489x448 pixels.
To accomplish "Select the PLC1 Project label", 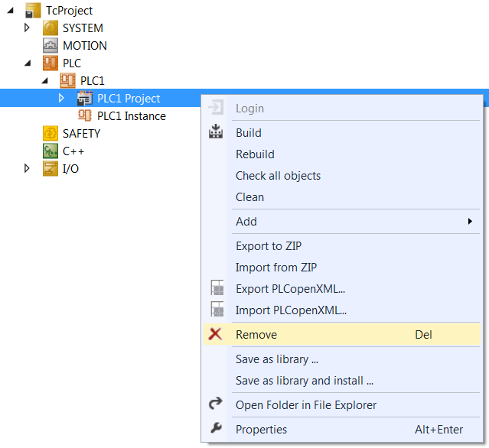I will tap(129, 99).
